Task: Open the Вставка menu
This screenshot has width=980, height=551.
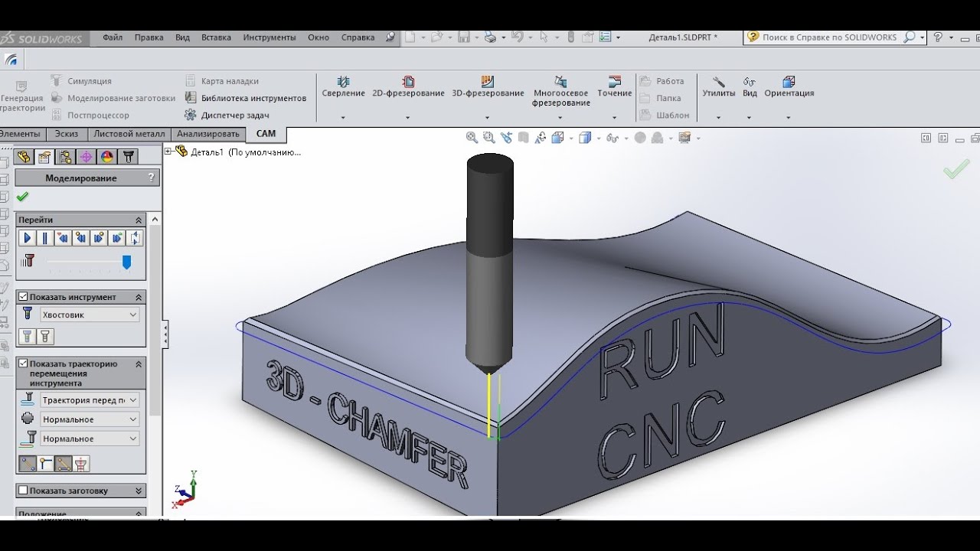Action: pyautogui.click(x=216, y=37)
